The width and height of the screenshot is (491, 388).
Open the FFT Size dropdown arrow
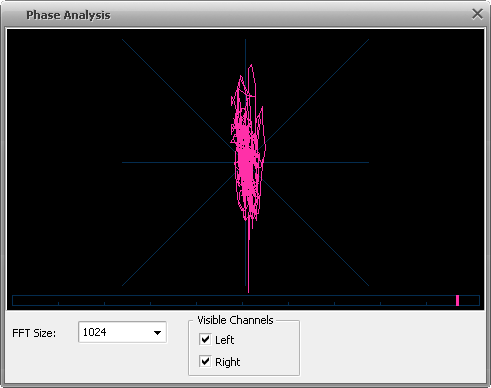pyautogui.click(x=157, y=332)
